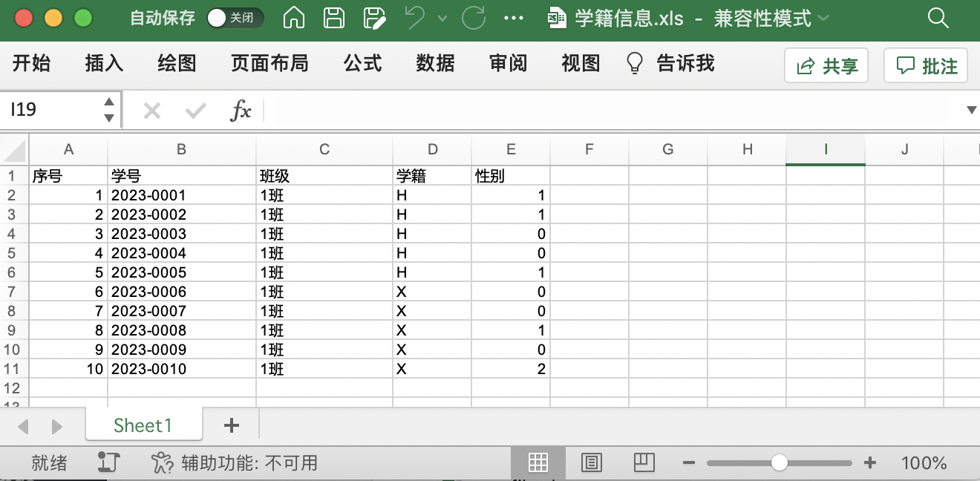Adjust the zoom slider

click(779, 462)
